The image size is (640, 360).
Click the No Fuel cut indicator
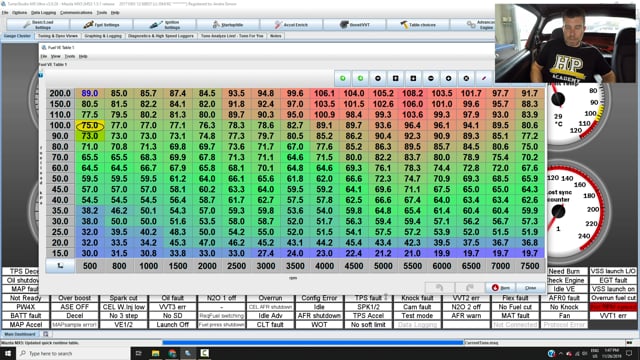515,307
